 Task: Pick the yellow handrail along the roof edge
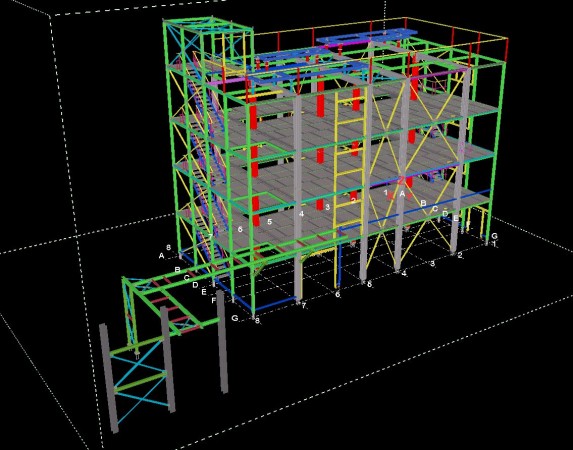[380, 26]
